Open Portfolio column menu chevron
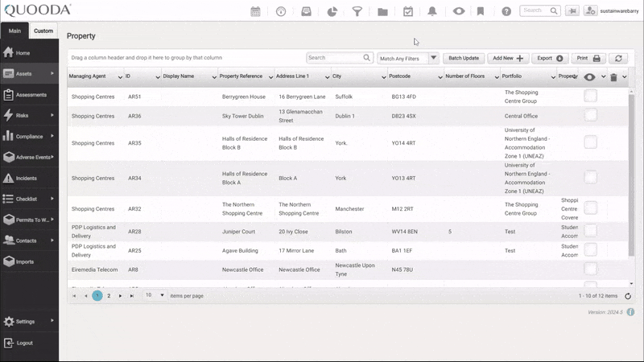Screen dimensions: 644x362 point(553,77)
